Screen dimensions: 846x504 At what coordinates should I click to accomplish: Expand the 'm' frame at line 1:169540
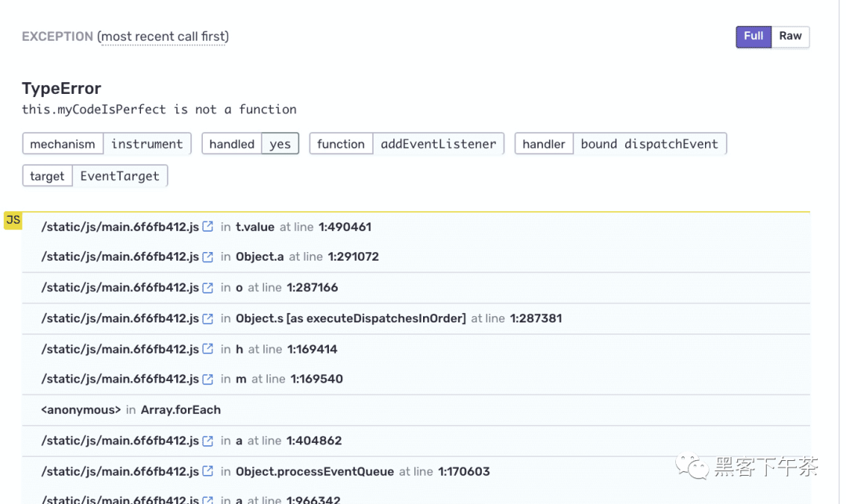coord(416,379)
